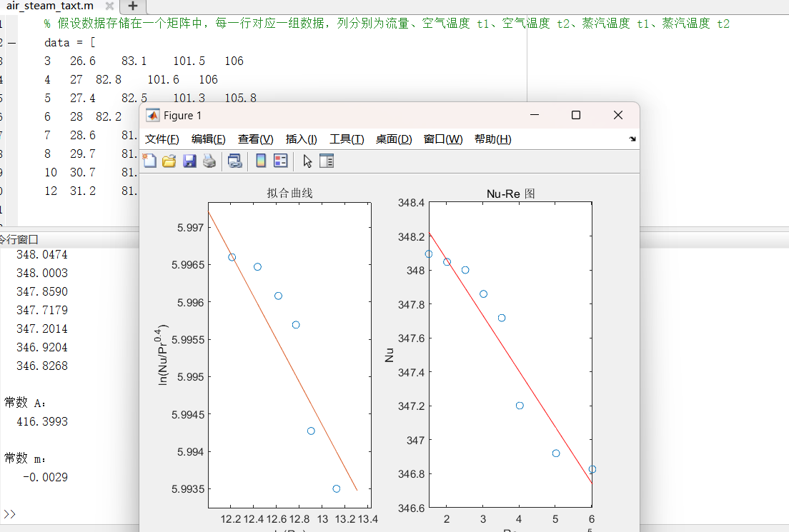Insert a colorbar from the toolbar

261,161
